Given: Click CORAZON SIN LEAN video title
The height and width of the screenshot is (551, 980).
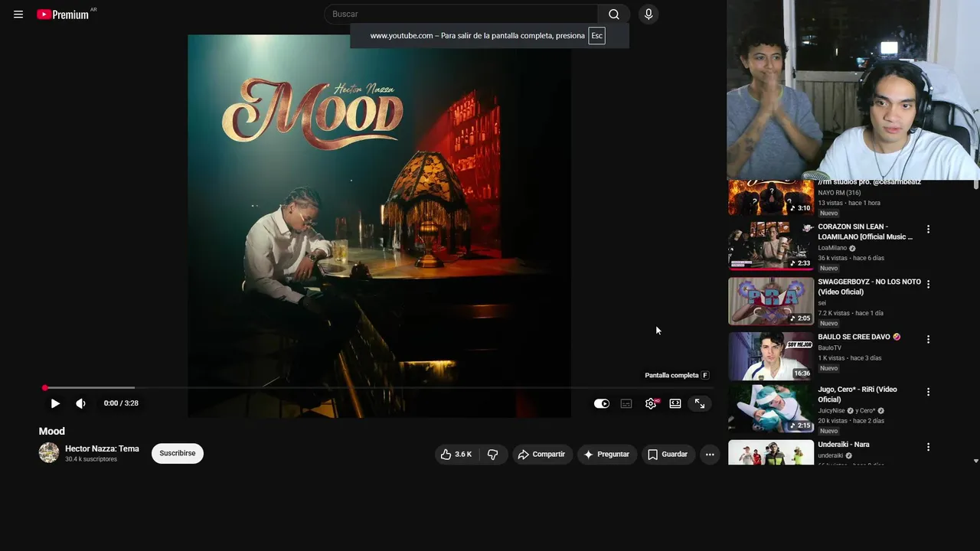Looking at the screenshot, I should (865, 232).
